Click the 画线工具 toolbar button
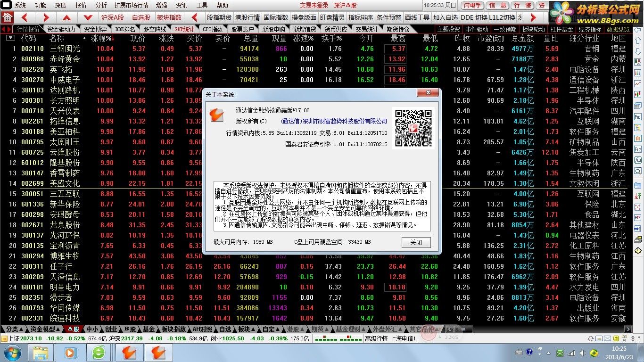 (x=417, y=17)
